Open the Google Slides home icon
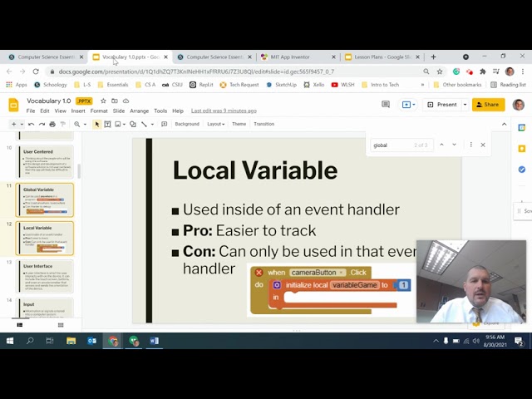Screen dimensions: 532x399 coord(13,106)
